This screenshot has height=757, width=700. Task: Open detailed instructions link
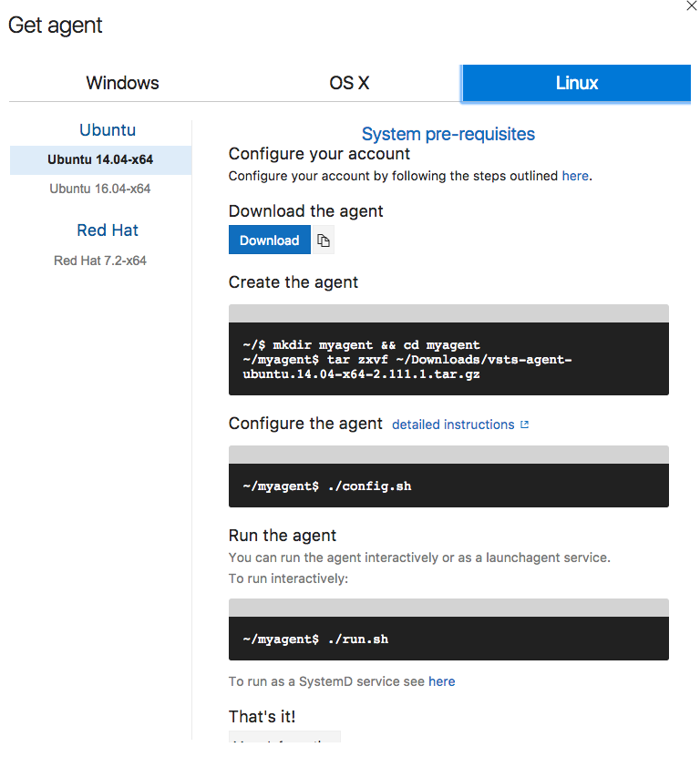coord(453,425)
